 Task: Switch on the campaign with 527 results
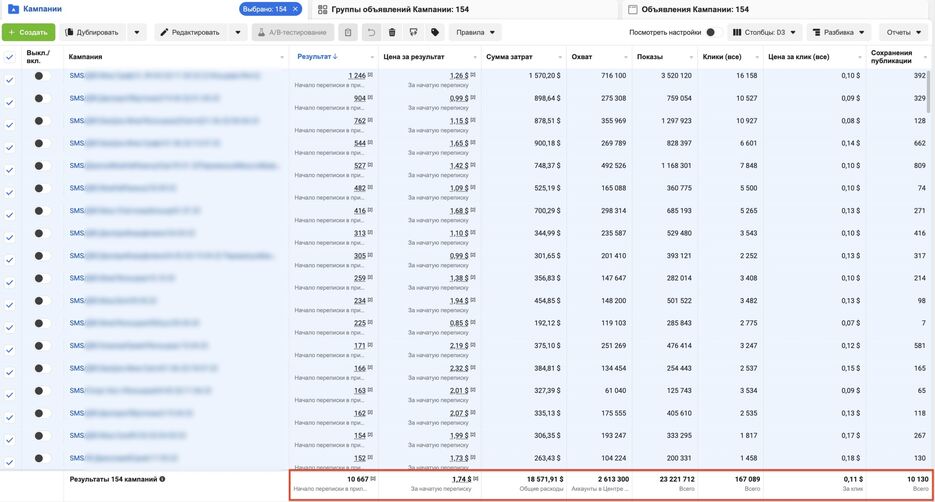41,166
